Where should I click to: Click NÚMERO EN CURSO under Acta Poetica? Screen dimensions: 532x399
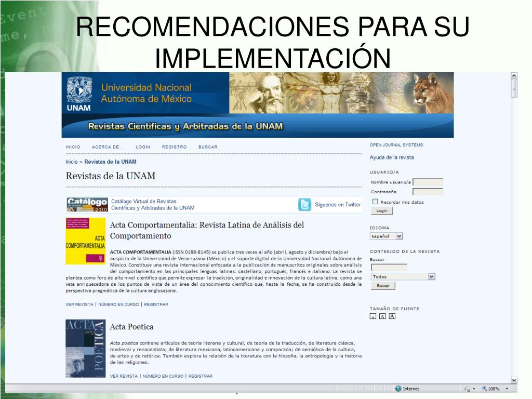[x=163, y=376]
